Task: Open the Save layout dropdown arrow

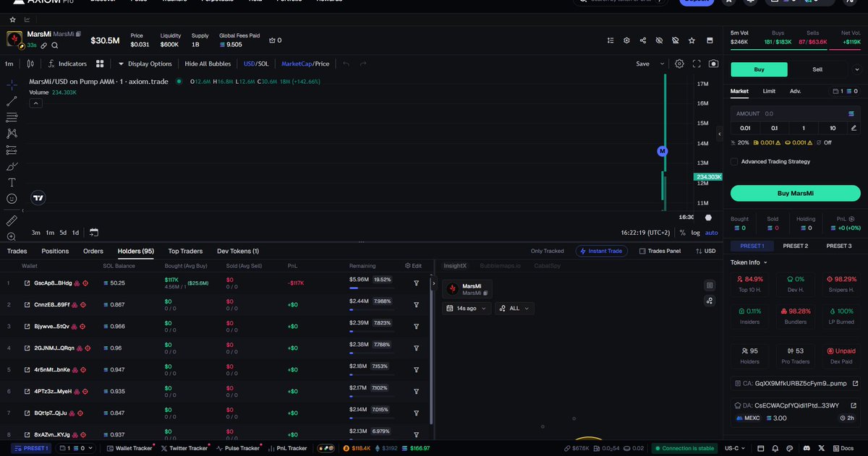Action: tap(663, 64)
